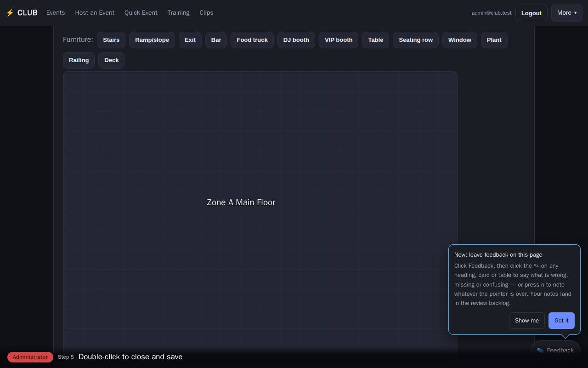Expand the More dropdown menu
The image size is (588, 368).
(x=567, y=13)
